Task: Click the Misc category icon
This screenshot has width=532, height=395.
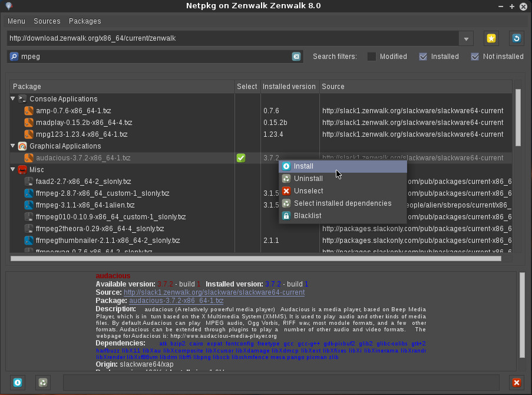Action: tap(22, 169)
